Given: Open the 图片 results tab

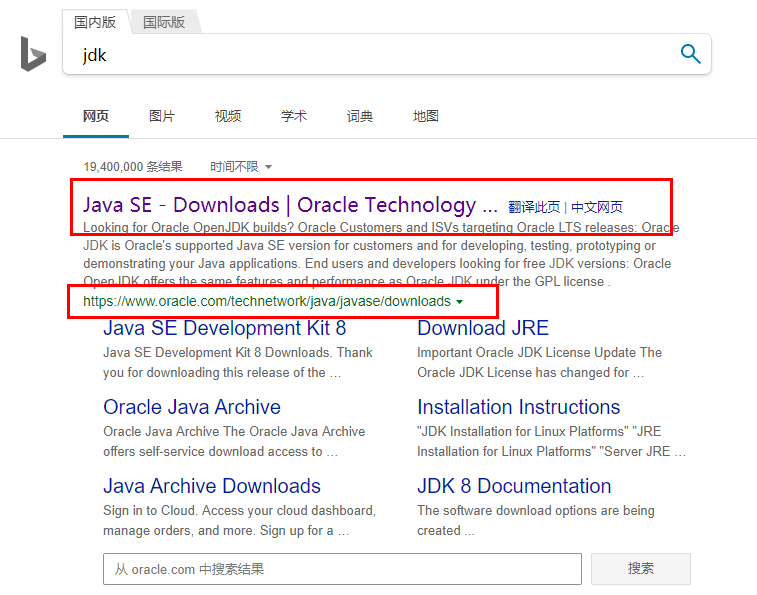Looking at the screenshot, I should point(162,116).
